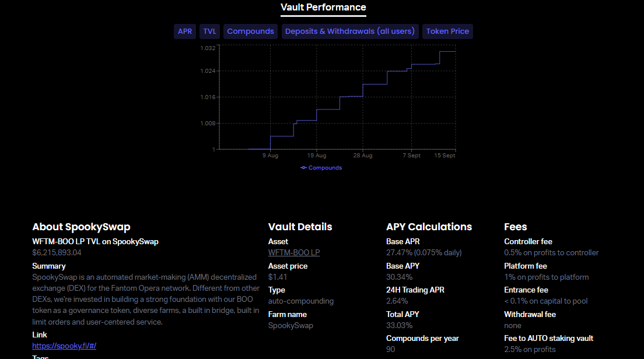Screen dimensions: 644x359
Task: Select the Total APY value 33.03%
Action: click(400, 325)
